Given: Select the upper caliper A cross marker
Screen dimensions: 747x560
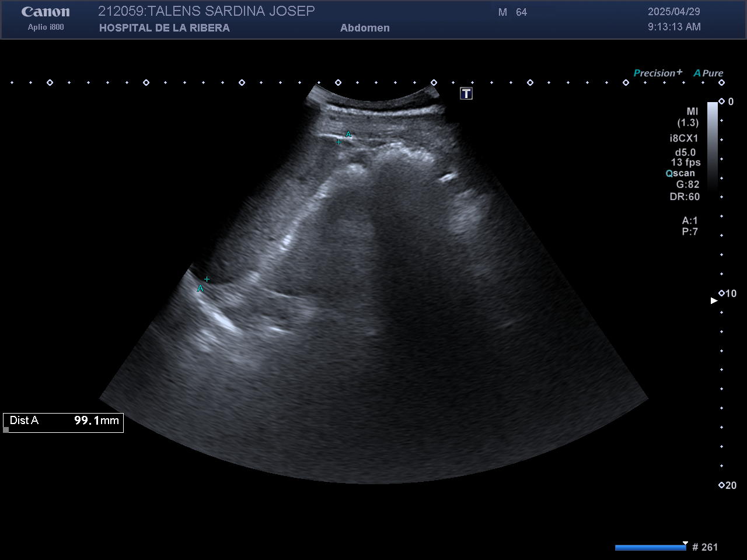Looking at the screenshot, I should coord(339,142).
